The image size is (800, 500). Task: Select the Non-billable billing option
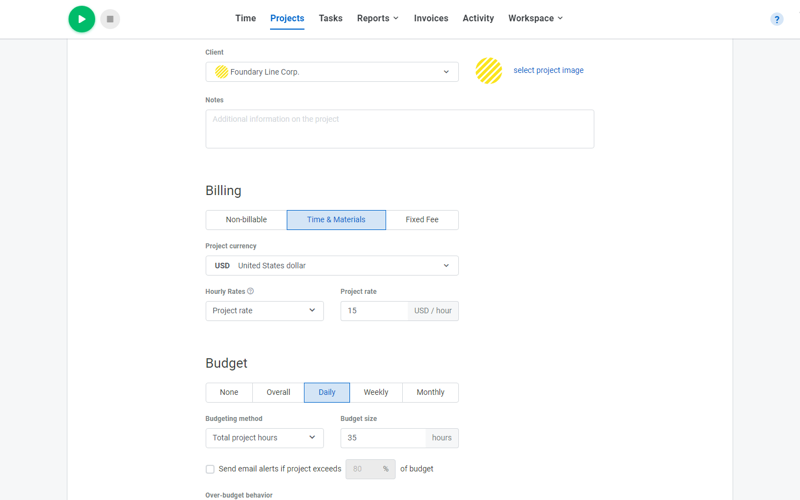click(246, 220)
